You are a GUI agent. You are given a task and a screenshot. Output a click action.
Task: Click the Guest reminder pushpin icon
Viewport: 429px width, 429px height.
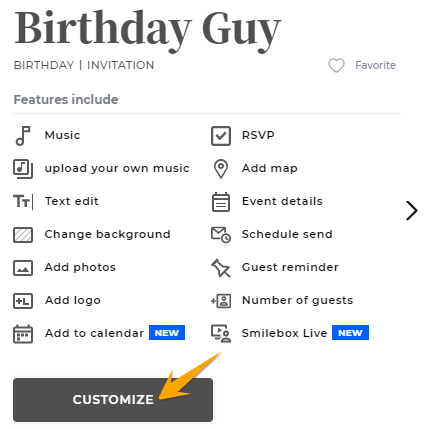(x=221, y=268)
